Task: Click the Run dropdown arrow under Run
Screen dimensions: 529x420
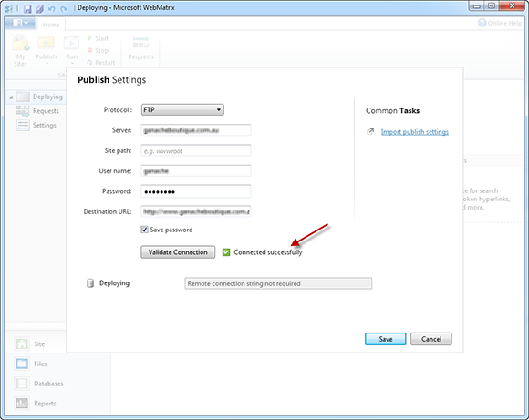Action: (72, 64)
